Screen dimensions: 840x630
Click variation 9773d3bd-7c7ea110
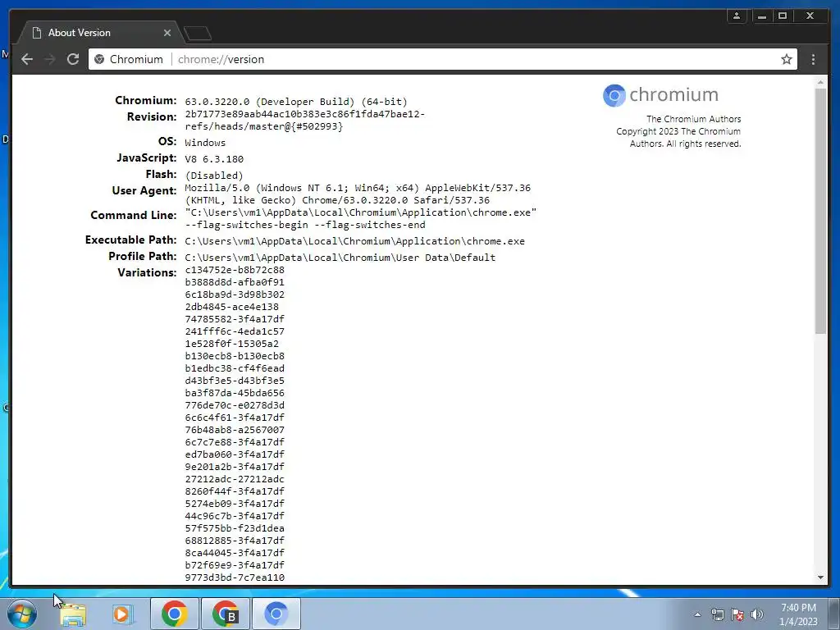pos(235,577)
